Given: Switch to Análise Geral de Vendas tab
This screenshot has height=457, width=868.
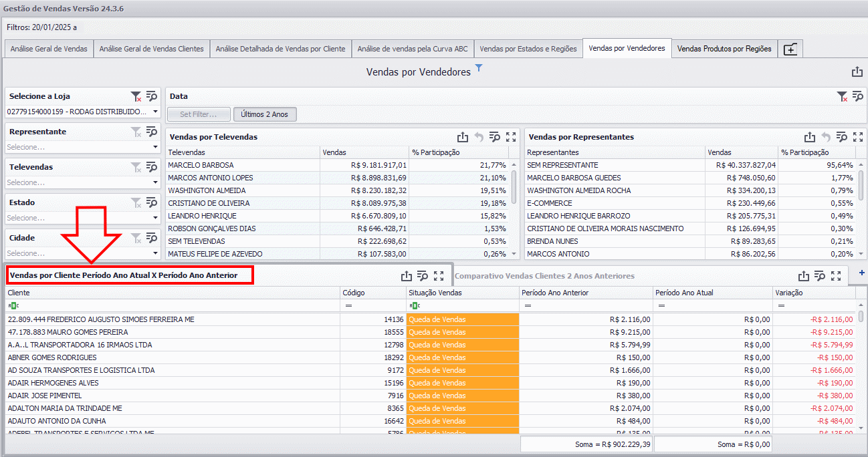Looking at the screenshot, I should pyautogui.click(x=49, y=49).
